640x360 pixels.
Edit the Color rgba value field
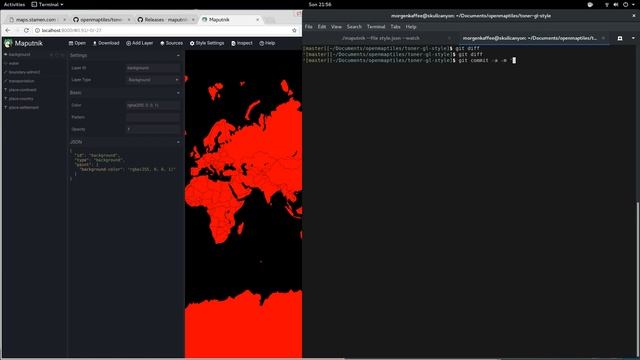click(153, 105)
